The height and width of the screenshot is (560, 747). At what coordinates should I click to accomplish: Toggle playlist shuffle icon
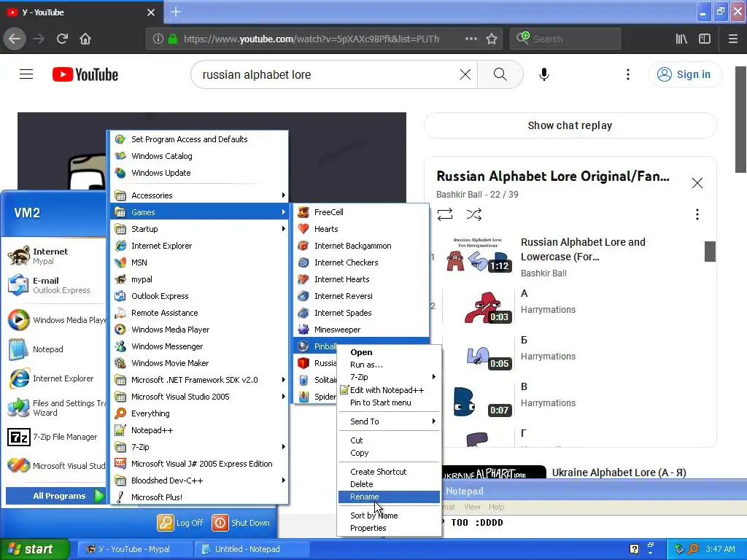point(474,214)
